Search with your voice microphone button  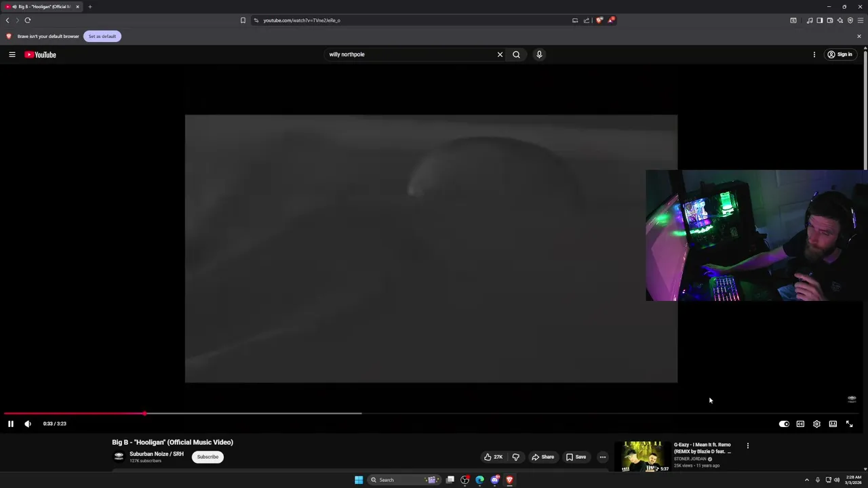tap(539, 54)
